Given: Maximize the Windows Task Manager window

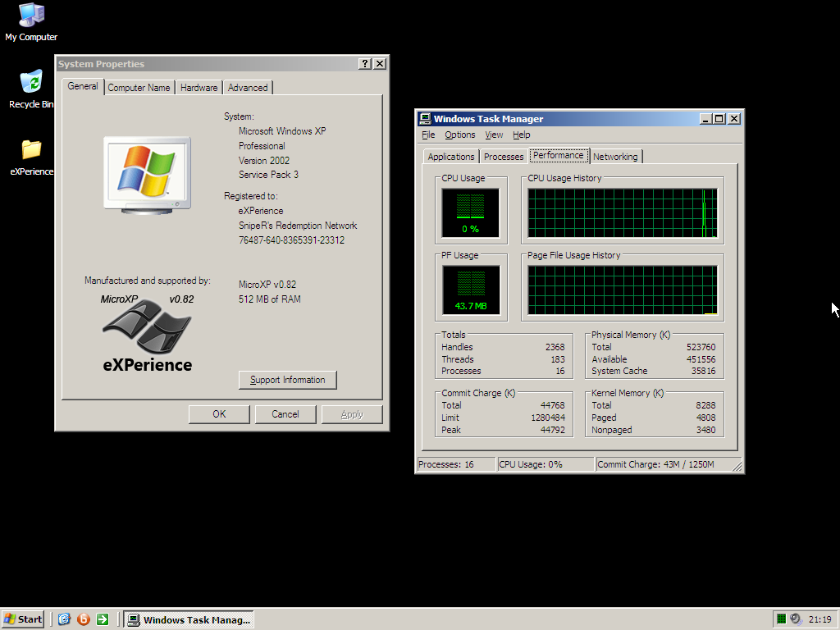Looking at the screenshot, I should [719, 118].
